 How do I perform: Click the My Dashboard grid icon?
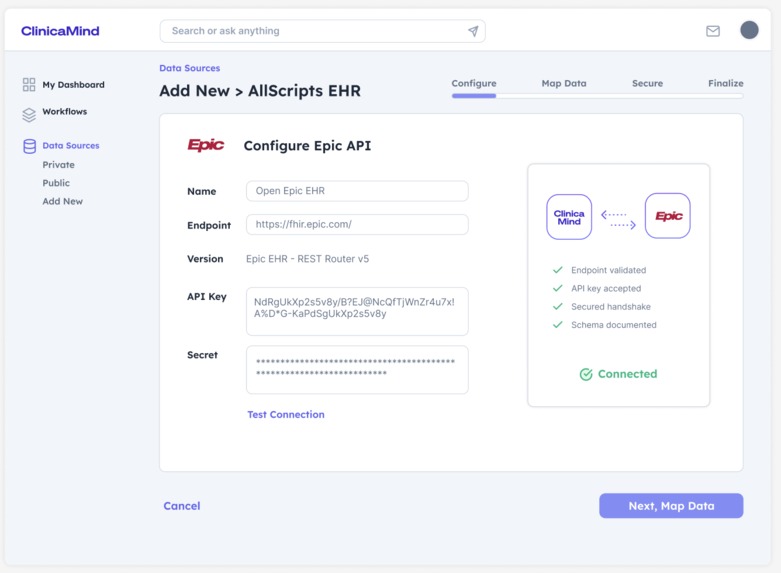pos(29,85)
